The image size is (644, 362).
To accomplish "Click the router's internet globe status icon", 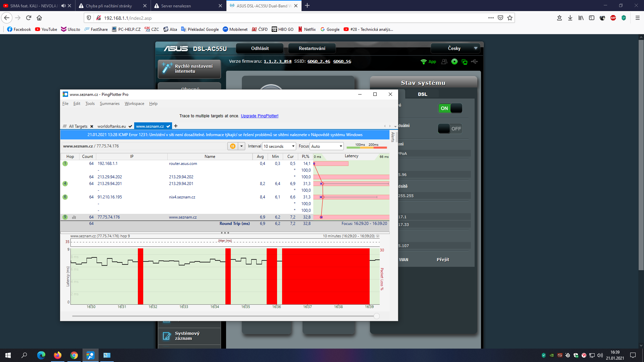I will [454, 62].
